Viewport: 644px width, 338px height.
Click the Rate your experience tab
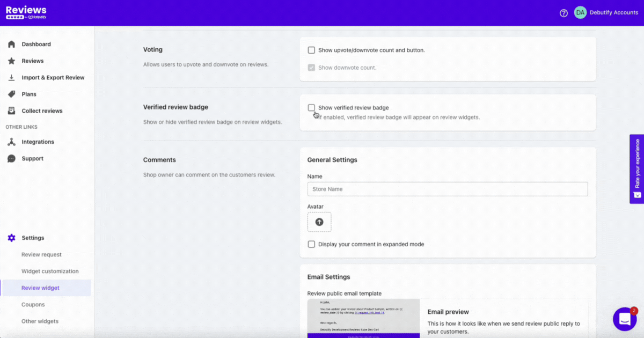[636, 169]
